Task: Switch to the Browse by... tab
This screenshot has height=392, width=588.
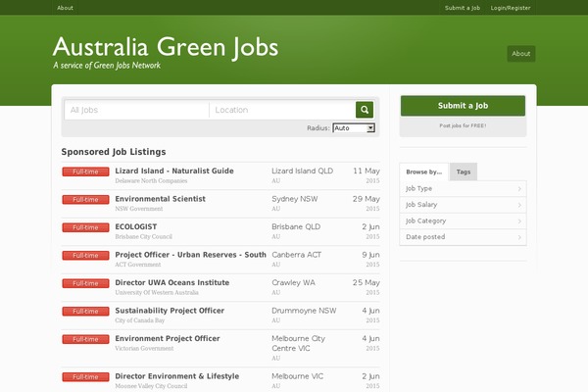Action: coord(423,171)
